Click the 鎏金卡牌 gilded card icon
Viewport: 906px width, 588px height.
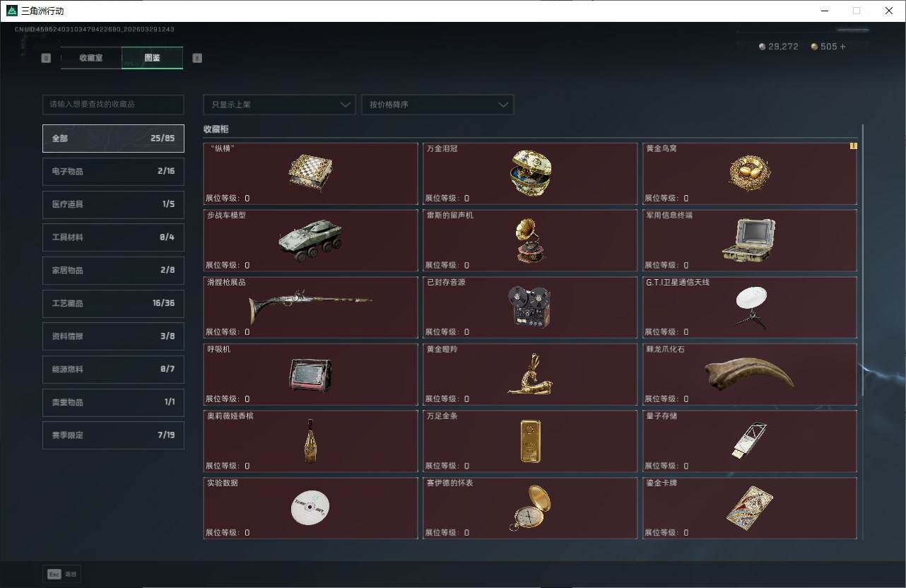pos(750,507)
